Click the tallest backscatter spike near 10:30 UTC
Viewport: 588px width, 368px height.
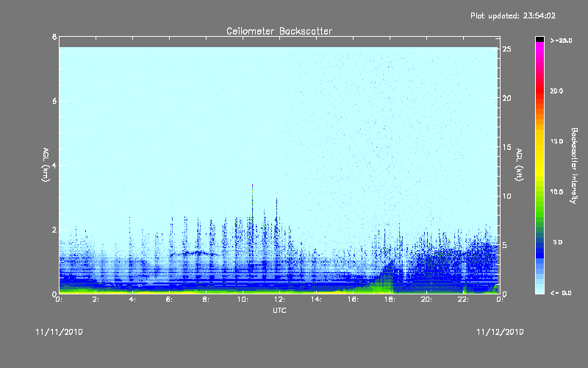click(x=252, y=203)
